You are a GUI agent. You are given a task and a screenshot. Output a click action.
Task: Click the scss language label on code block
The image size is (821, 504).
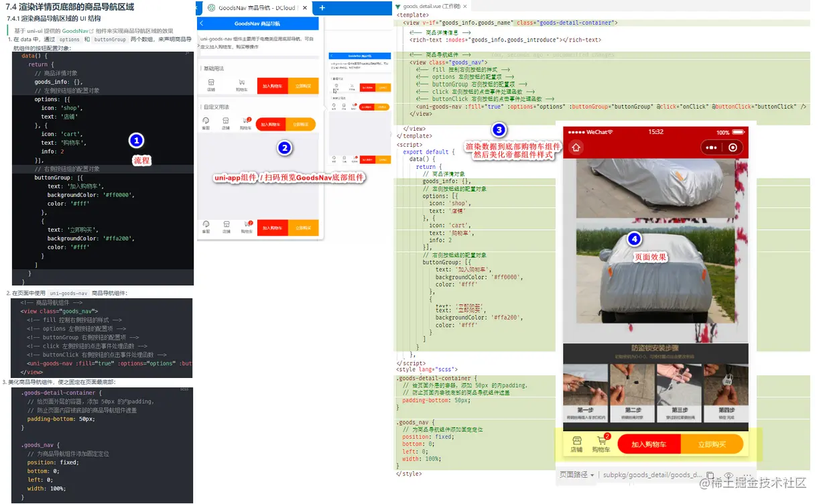point(184,389)
